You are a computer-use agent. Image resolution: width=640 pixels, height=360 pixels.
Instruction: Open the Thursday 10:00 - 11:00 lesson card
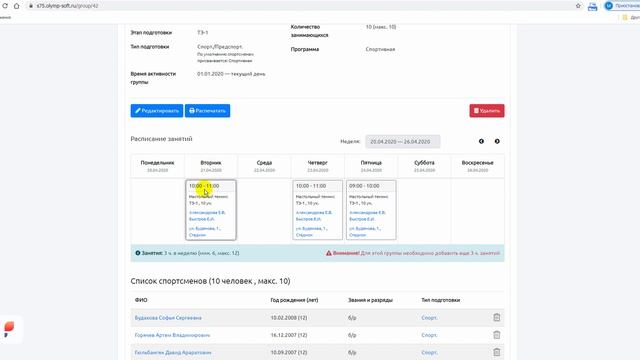coord(318,210)
